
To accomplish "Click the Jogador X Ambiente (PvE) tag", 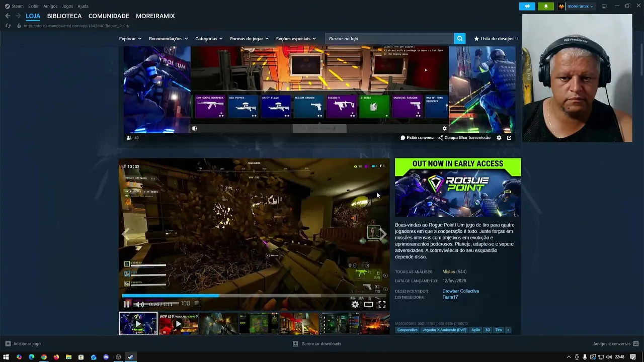I will tap(444, 330).
